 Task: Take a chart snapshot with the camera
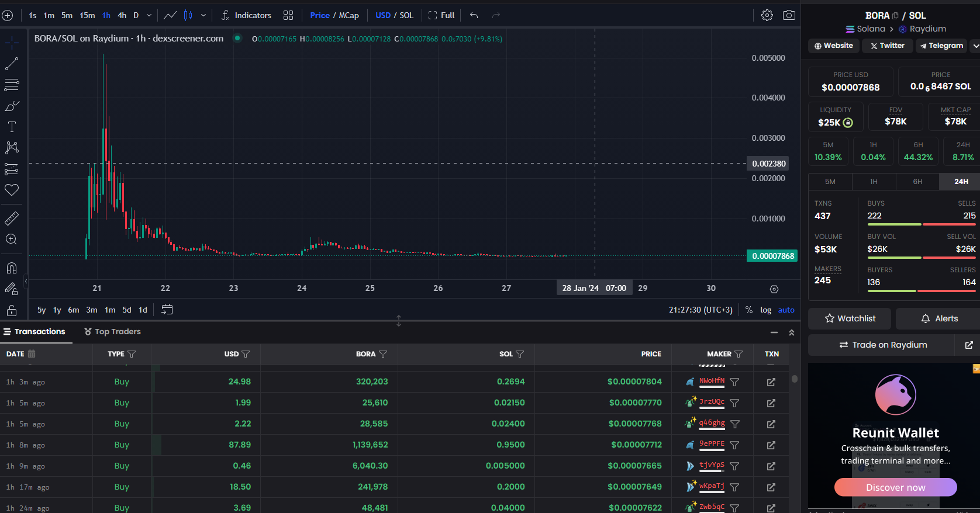pyautogui.click(x=789, y=16)
